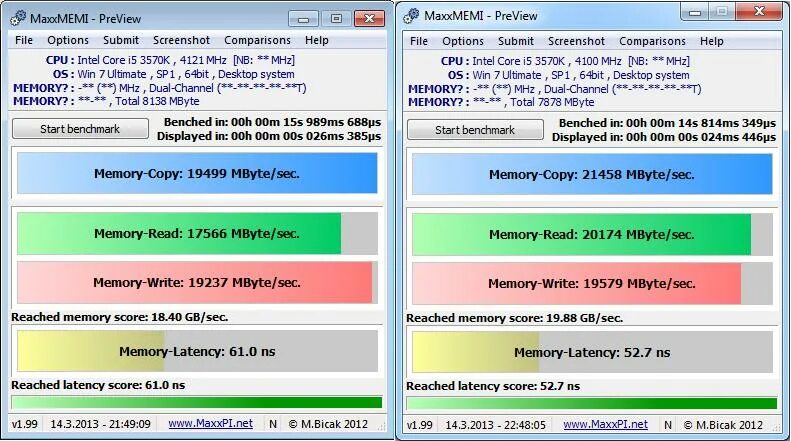Viewport: 791px width, 441px height.
Task: Click CPU line showing 4121 MHz
Action: click(x=170, y=60)
